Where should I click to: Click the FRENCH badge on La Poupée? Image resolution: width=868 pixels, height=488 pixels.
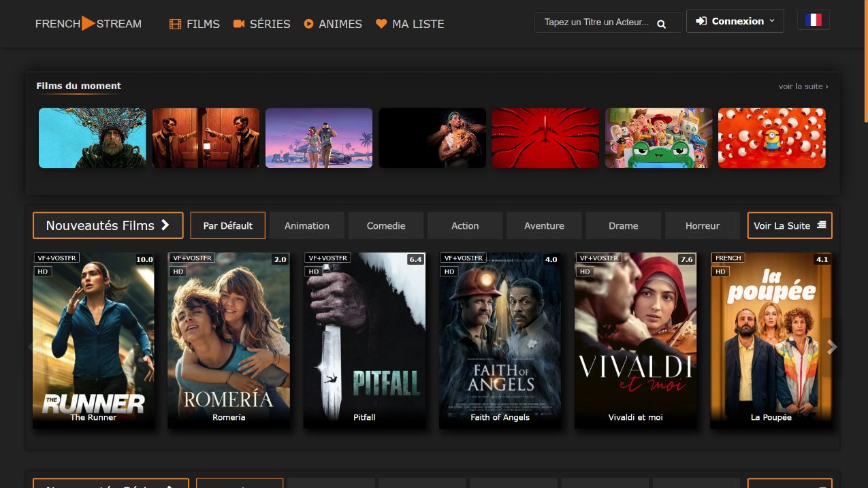728,258
